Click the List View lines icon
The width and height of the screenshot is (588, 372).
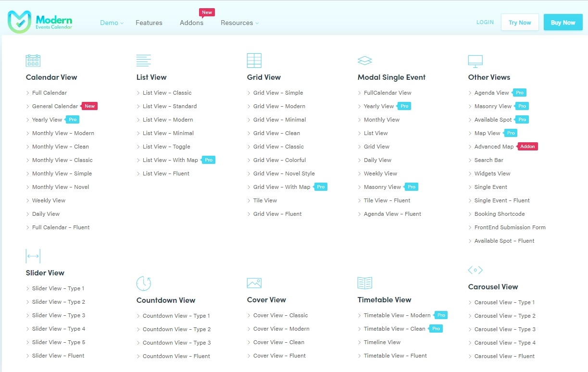(x=143, y=61)
